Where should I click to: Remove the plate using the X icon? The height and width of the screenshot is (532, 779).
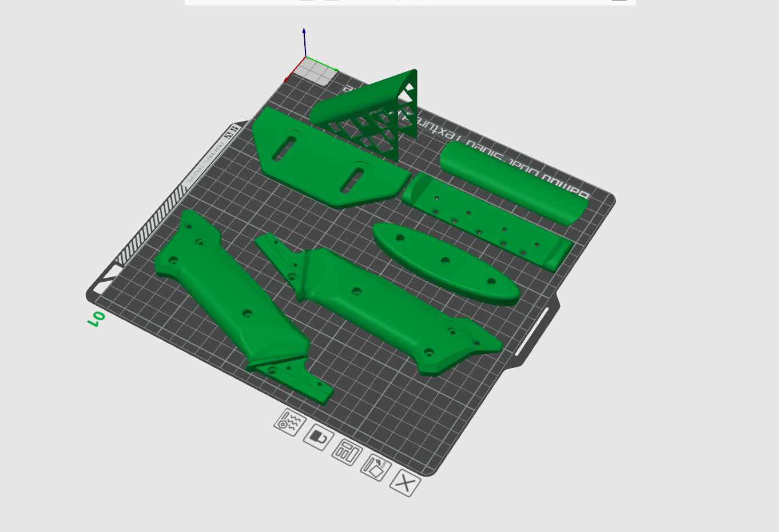(x=405, y=483)
